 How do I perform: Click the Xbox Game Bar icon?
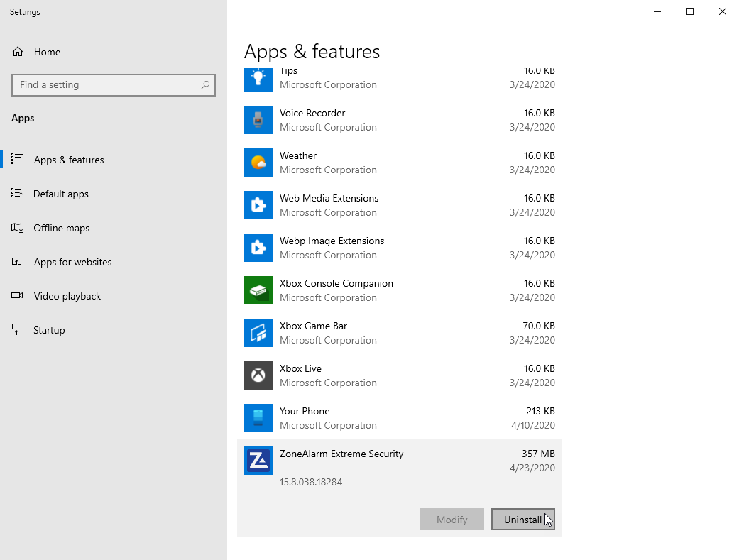[258, 333]
